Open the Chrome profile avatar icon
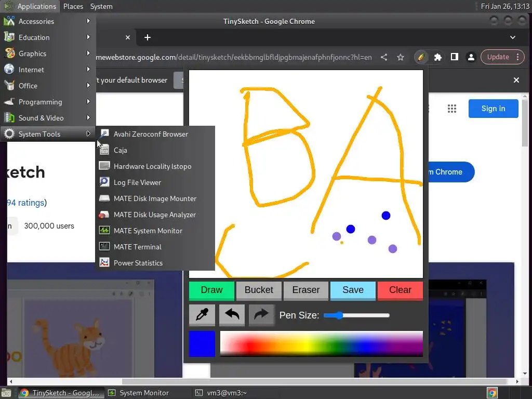 [x=471, y=57]
